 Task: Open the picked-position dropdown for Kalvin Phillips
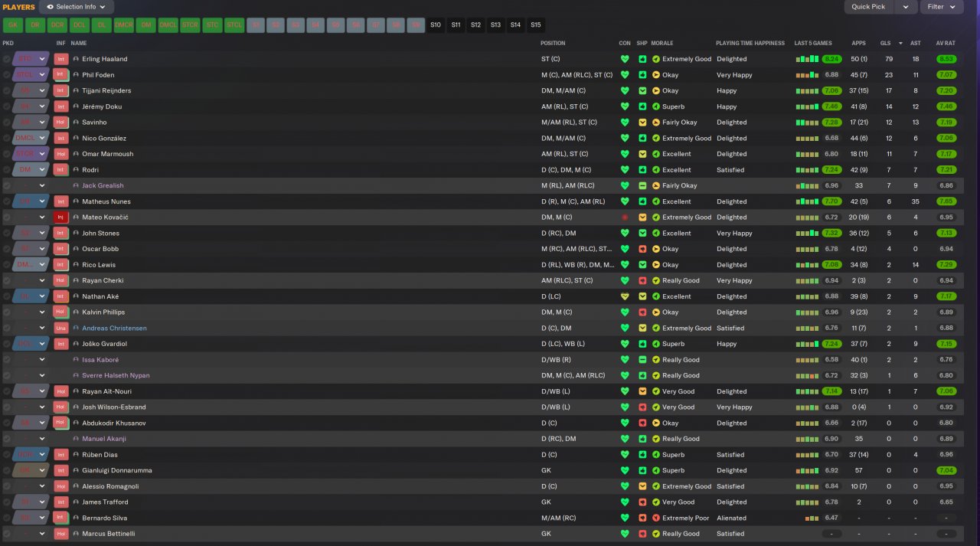[42, 312]
